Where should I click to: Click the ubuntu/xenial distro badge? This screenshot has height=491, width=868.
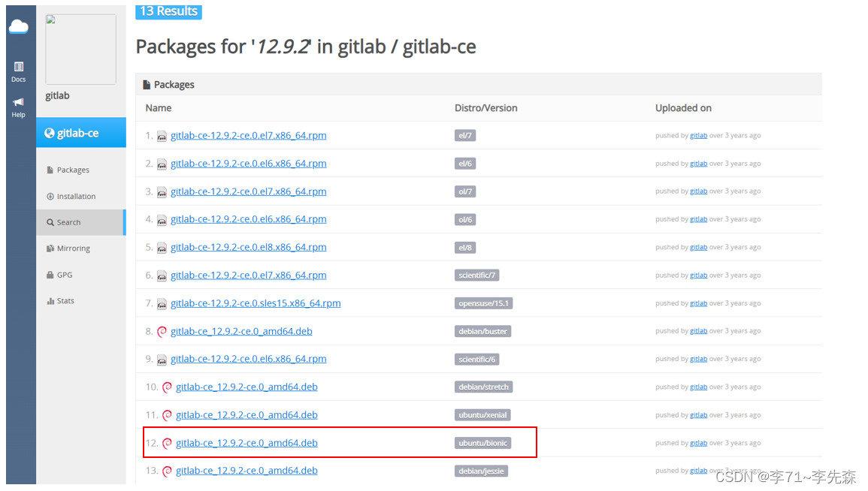[x=482, y=415]
